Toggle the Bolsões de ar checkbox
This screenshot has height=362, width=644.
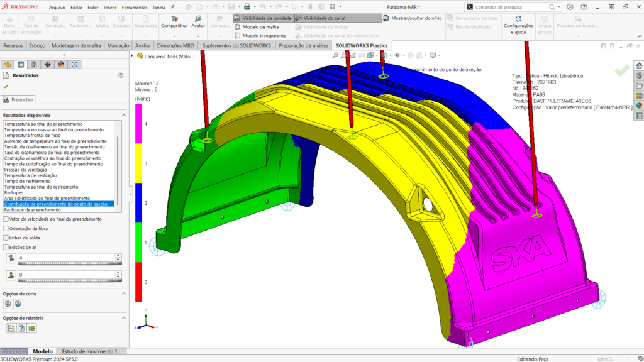tap(6, 247)
